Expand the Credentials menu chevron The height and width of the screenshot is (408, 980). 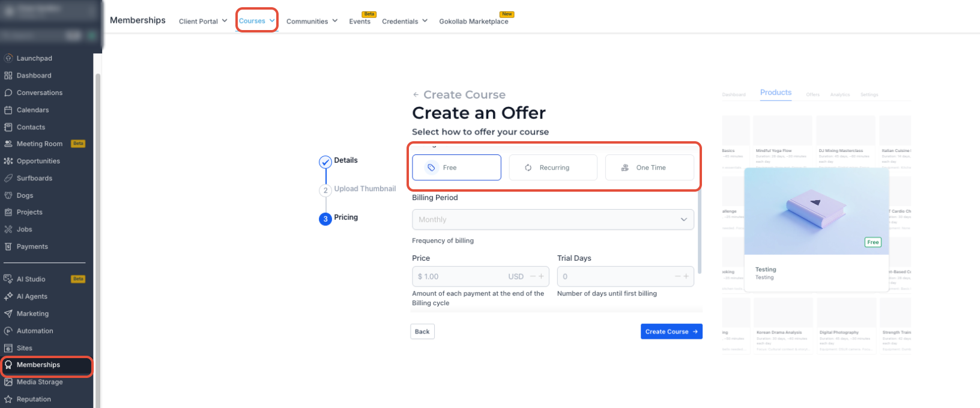click(x=425, y=20)
